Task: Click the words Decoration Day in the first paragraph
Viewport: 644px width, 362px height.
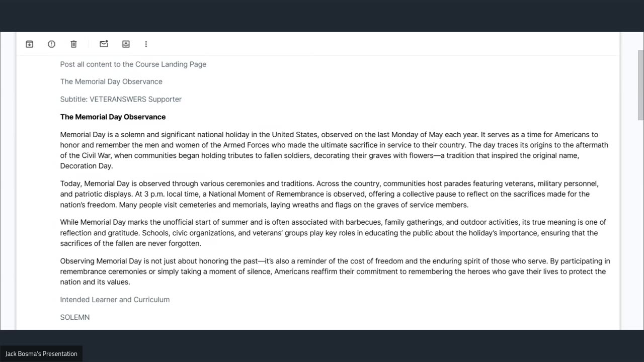Action: pos(86,166)
